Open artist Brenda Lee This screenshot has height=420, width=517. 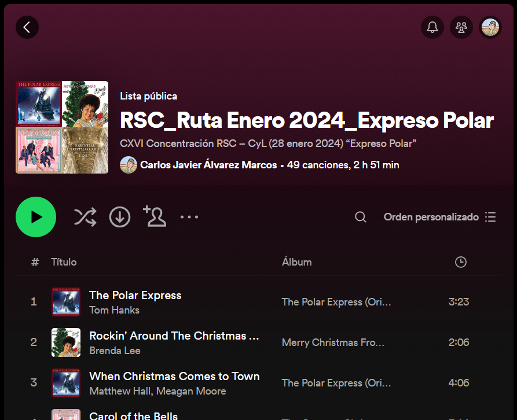[x=115, y=351]
